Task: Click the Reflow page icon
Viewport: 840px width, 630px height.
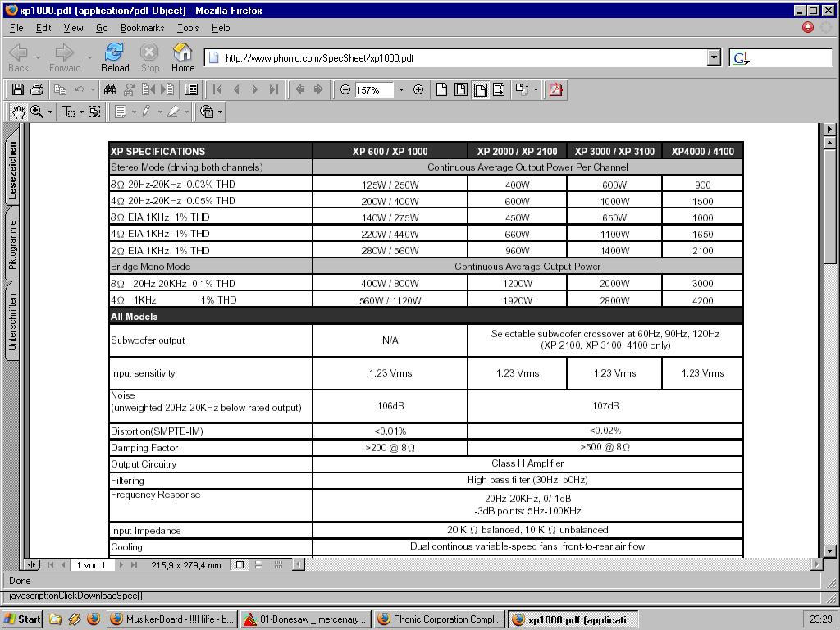Action: [499, 89]
